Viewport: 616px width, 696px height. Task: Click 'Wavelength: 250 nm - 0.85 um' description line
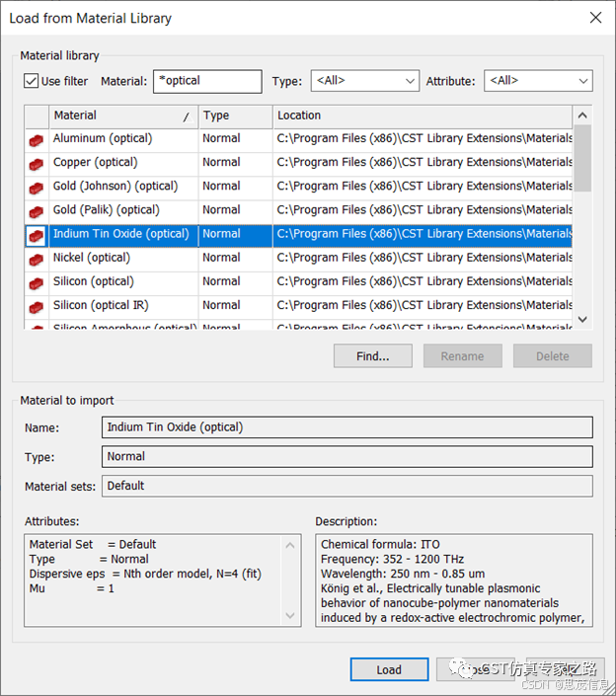click(403, 574)
